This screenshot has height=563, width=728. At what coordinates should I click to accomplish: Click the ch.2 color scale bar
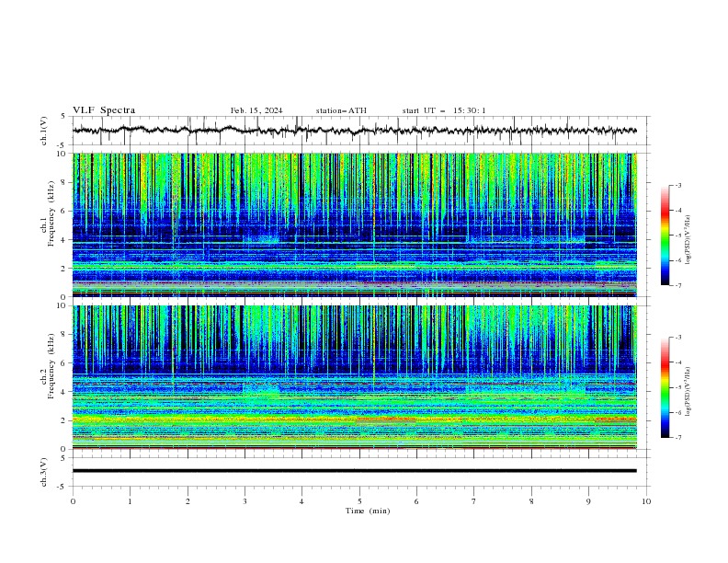pyautogui.click(x=665, y=387)
